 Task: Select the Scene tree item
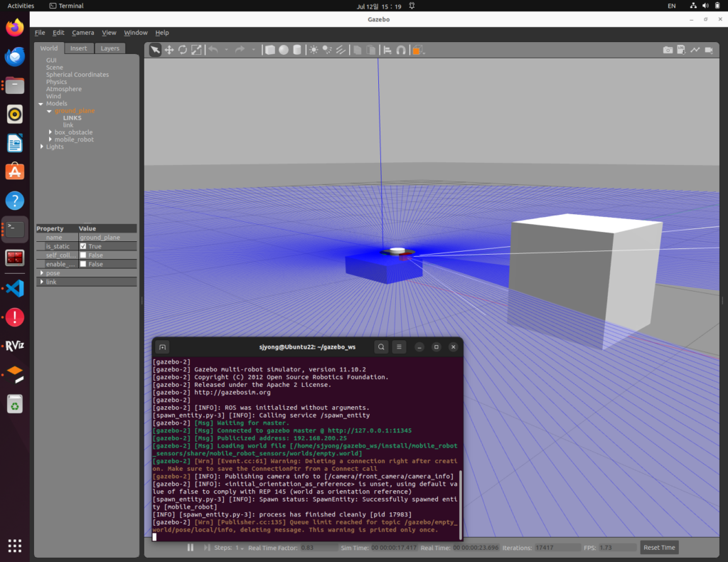pos(54,68)
